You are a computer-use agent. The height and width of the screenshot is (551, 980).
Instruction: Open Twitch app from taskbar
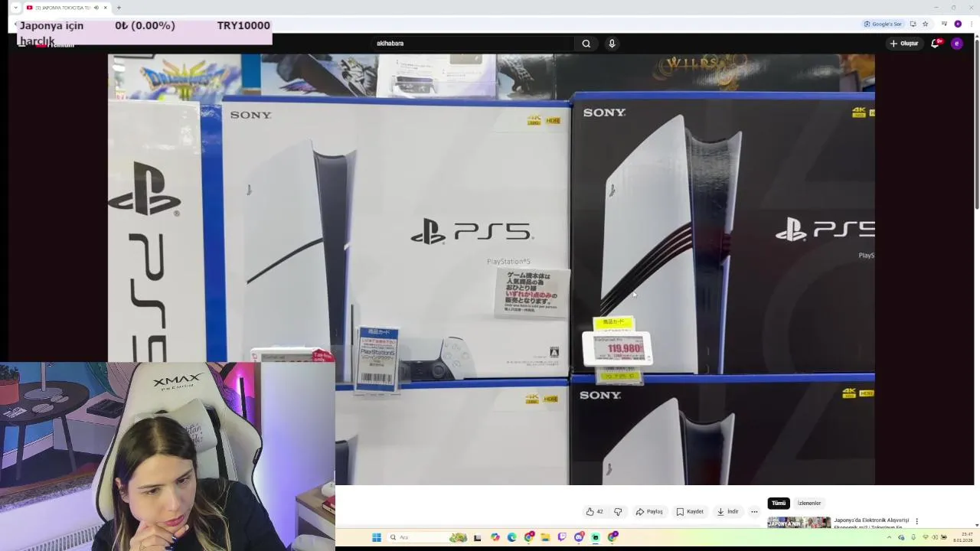coord(562,537)
